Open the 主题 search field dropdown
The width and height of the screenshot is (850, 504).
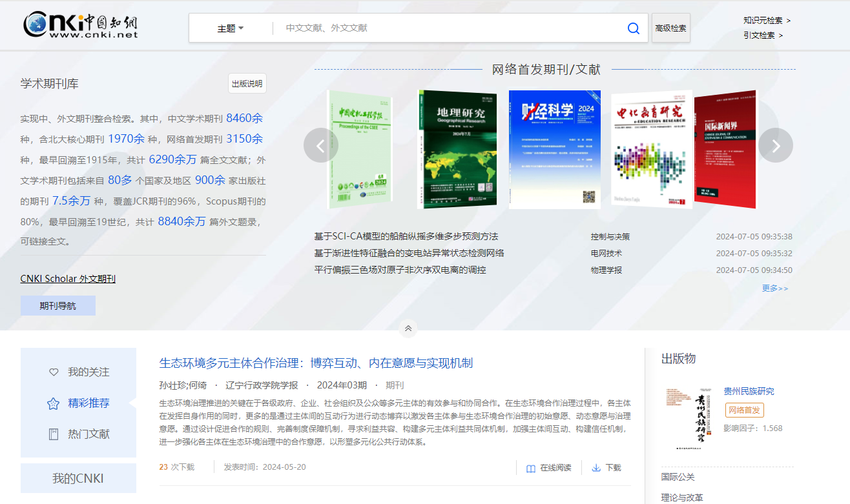pos(230,28)
